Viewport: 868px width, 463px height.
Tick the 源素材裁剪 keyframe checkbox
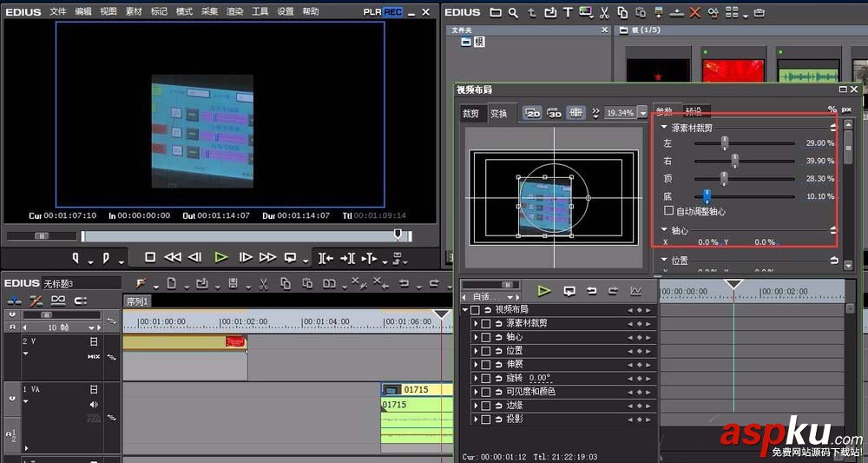486,323
